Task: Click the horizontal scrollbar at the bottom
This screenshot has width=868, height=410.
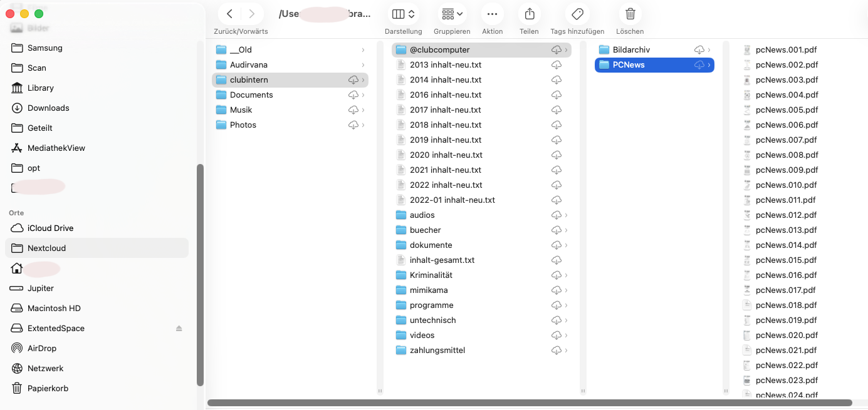Action: (x=530, y=403)
